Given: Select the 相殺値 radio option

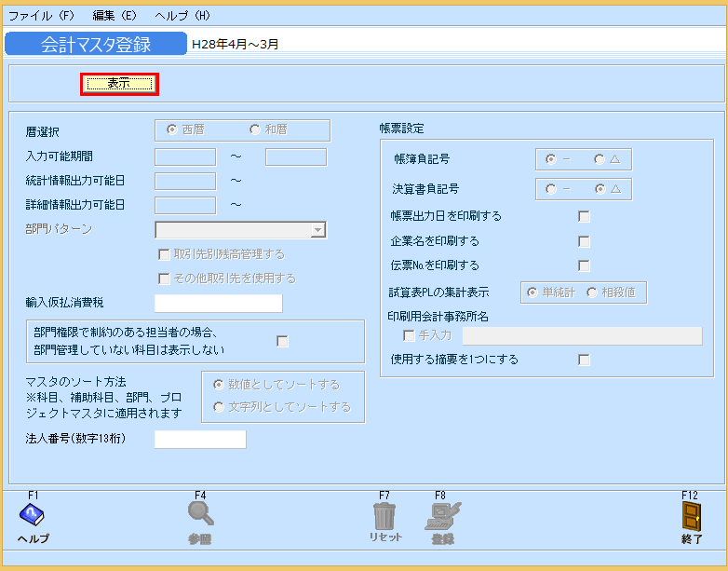Looking at the screenshot, I should (x=592, y=292).
